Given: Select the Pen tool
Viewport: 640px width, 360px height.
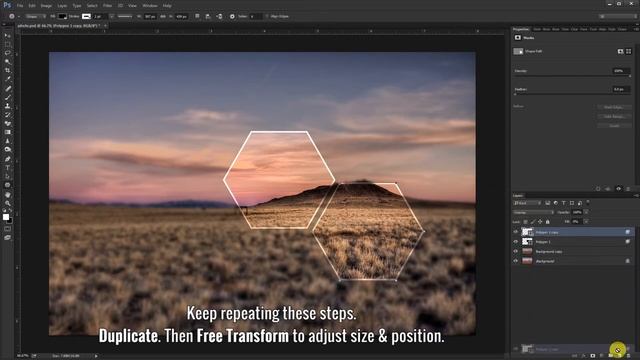Looking at the screenshot, I should 7,159.
